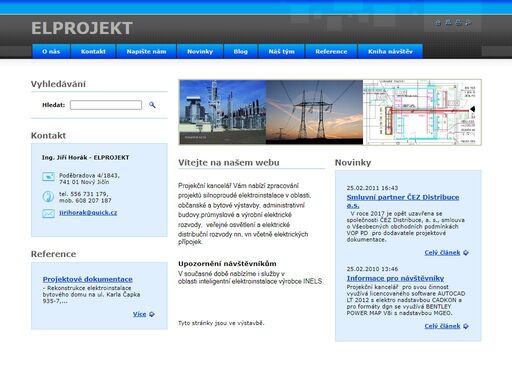This screenshot has width=512, height=384.
Task: Click the power pylons banner image
Action: 314,112
